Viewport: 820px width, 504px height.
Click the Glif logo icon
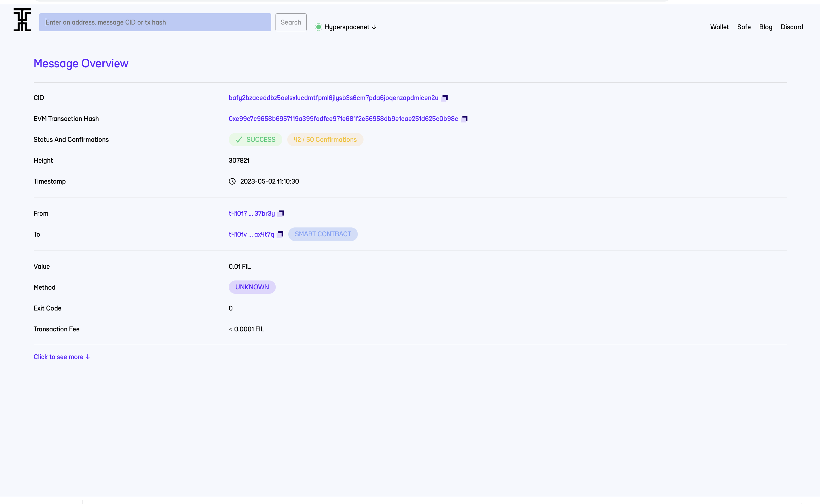coord(22,20)
